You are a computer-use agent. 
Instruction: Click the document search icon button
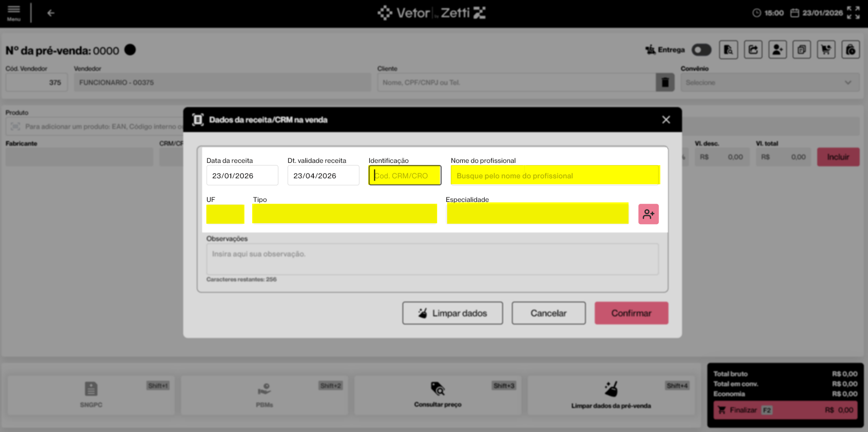728,50
